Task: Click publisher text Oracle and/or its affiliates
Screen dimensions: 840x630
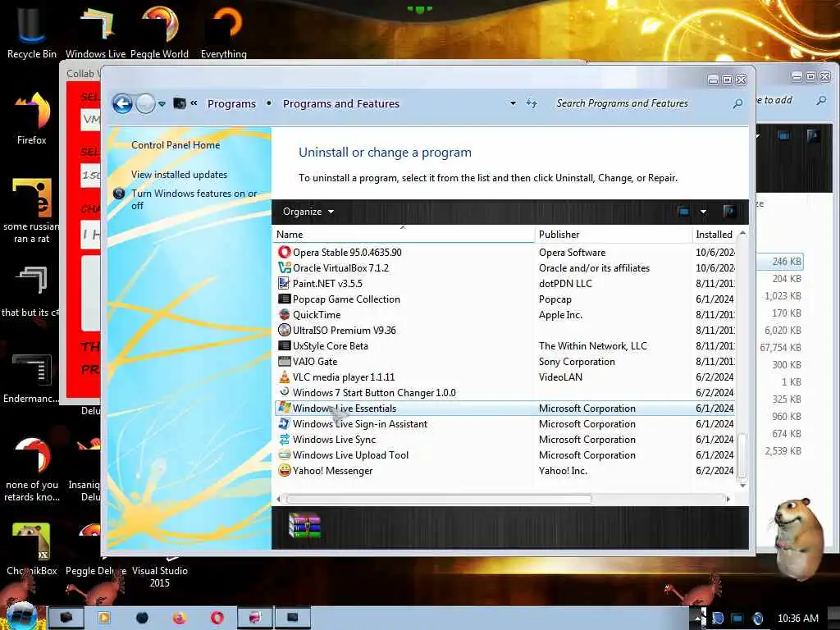Action: (594, 268)
